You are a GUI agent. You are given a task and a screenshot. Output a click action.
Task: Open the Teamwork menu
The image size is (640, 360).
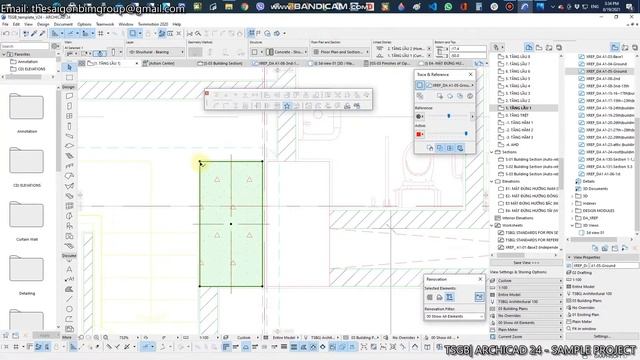click(105, 24)
